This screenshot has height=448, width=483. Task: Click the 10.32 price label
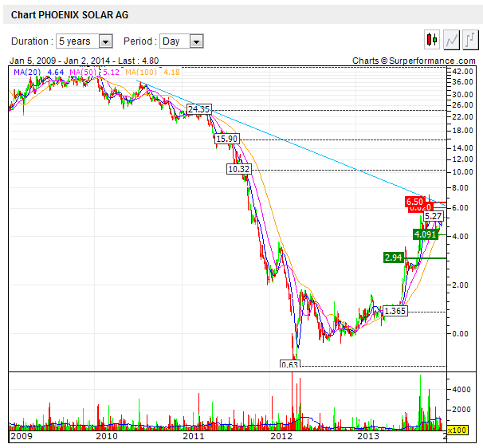(x=239, y=169)
